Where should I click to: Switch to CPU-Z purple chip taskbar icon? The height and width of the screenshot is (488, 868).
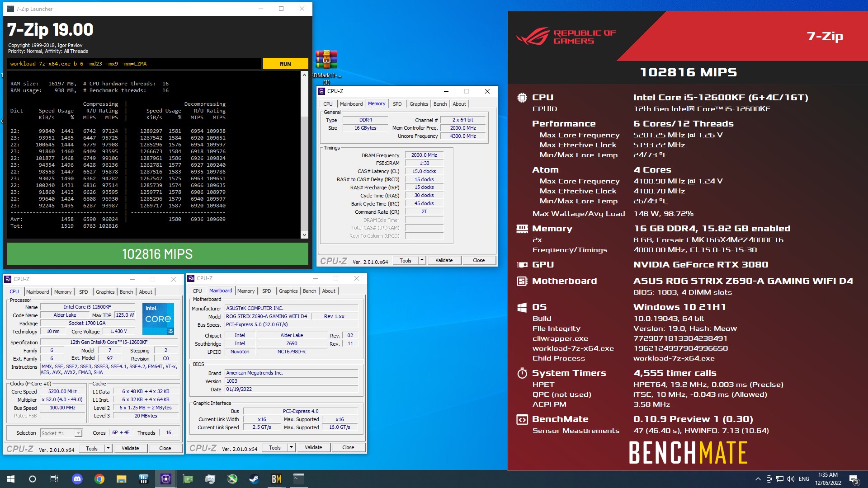[x=166, y=479]
